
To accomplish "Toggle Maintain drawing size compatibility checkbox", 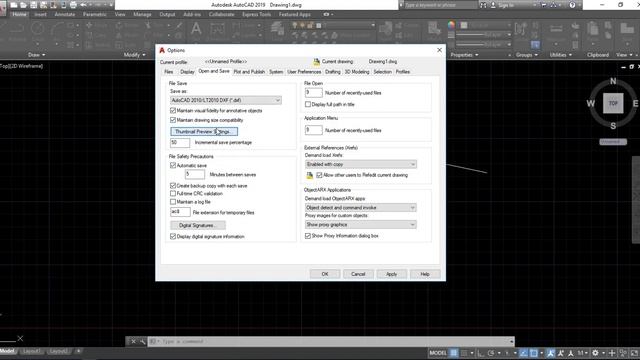I will click(x=173, y=120).
